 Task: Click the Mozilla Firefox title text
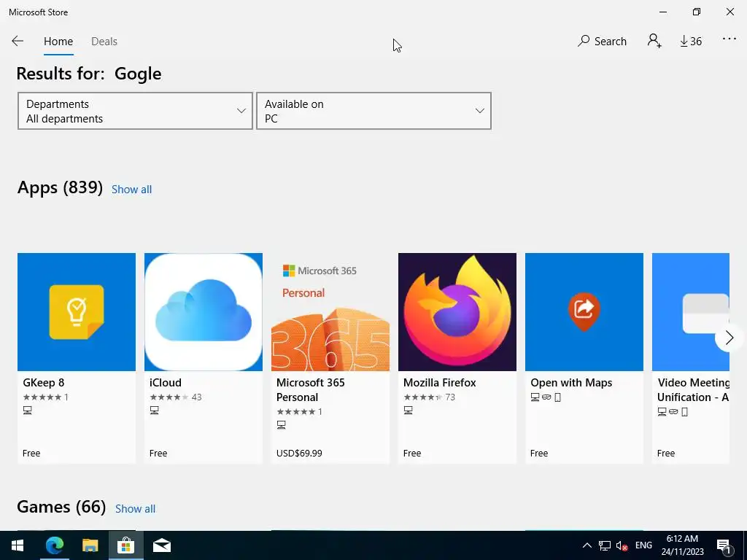(440, 383)
